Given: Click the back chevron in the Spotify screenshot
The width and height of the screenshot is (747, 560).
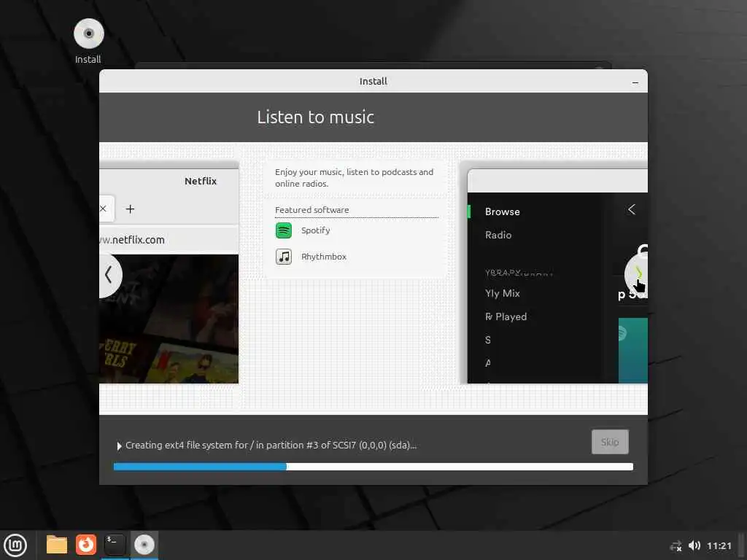Looking at the screenshot, I should pyautogui.click(x=632, y=209).
